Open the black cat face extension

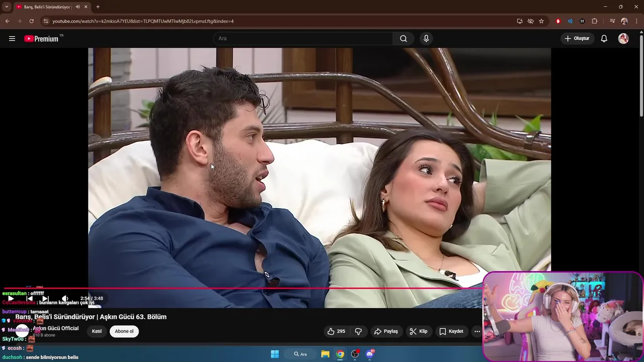582,21
